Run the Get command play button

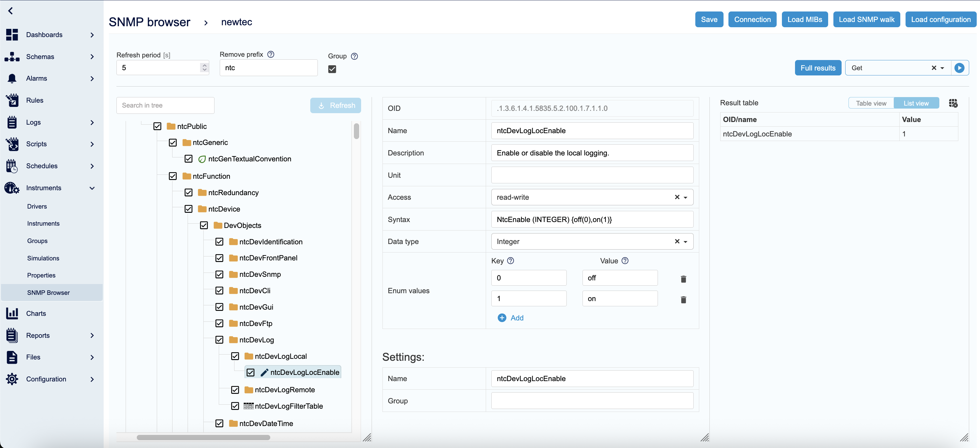(959, 68)
